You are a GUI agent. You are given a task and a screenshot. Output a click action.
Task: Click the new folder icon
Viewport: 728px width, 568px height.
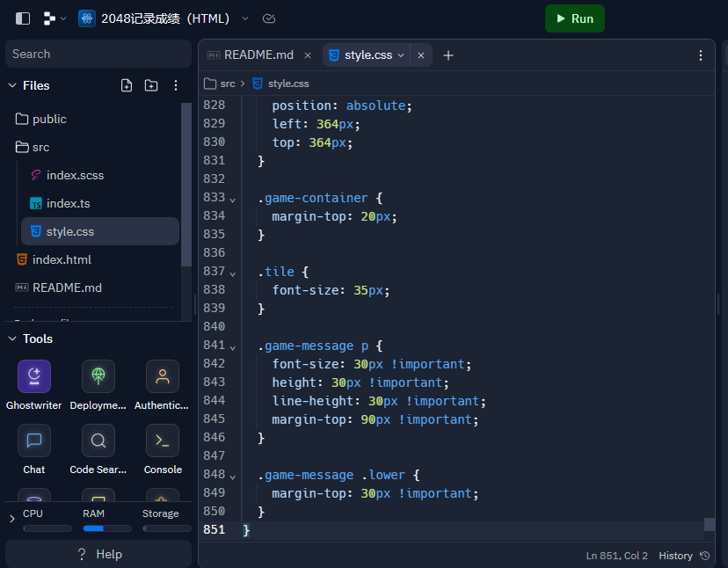[x=151, y=85]
